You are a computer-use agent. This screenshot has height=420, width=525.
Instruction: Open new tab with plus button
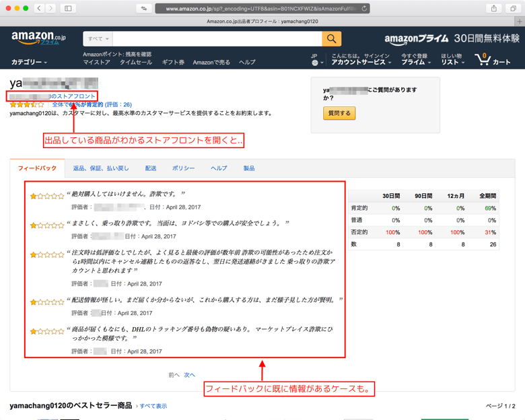(x=519, y=22)
